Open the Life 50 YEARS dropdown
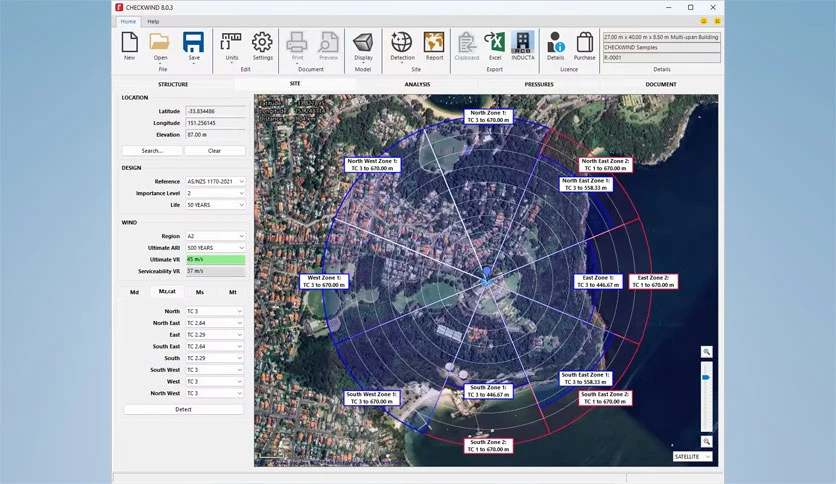Screen dimensions: 836x484 (215, 205)
